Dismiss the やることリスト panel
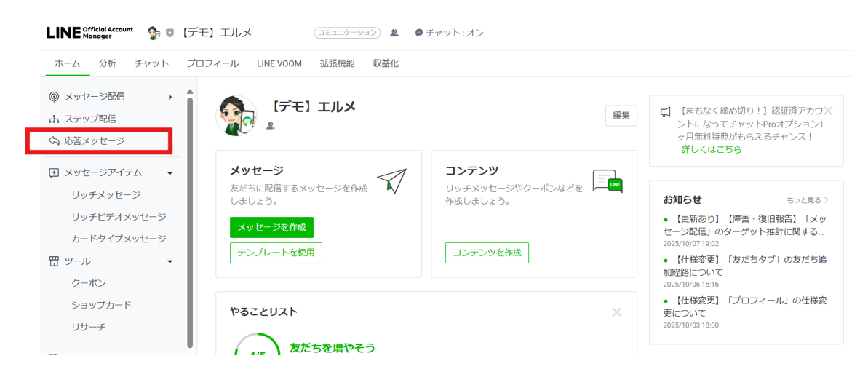This screenshot has height=369, width=868. [616, 312]
